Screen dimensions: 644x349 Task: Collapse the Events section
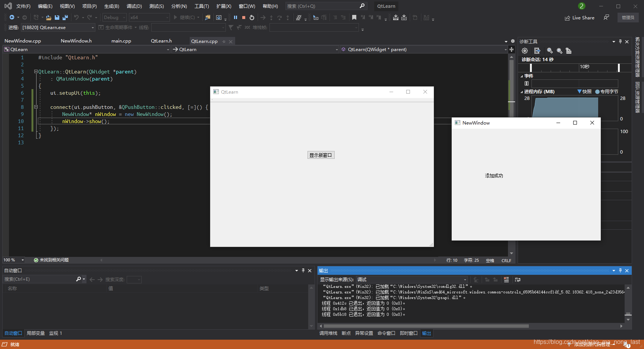(522, 76)
